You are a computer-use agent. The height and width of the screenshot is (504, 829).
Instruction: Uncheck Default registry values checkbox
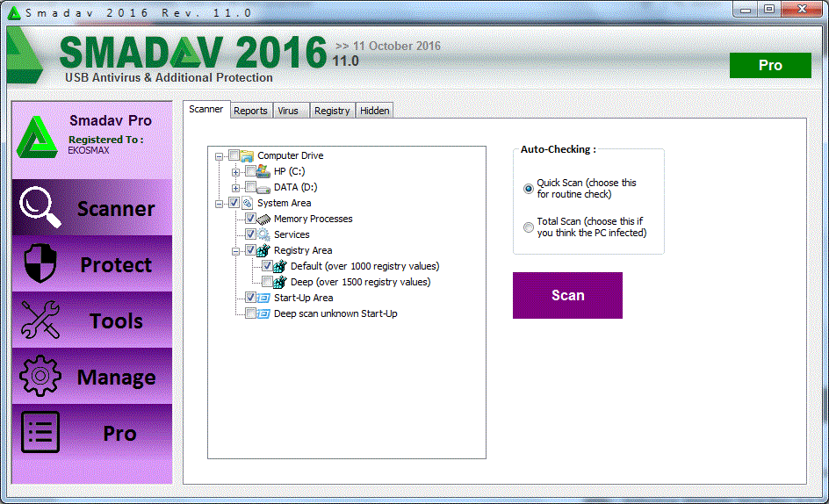[x=267, y=265]
